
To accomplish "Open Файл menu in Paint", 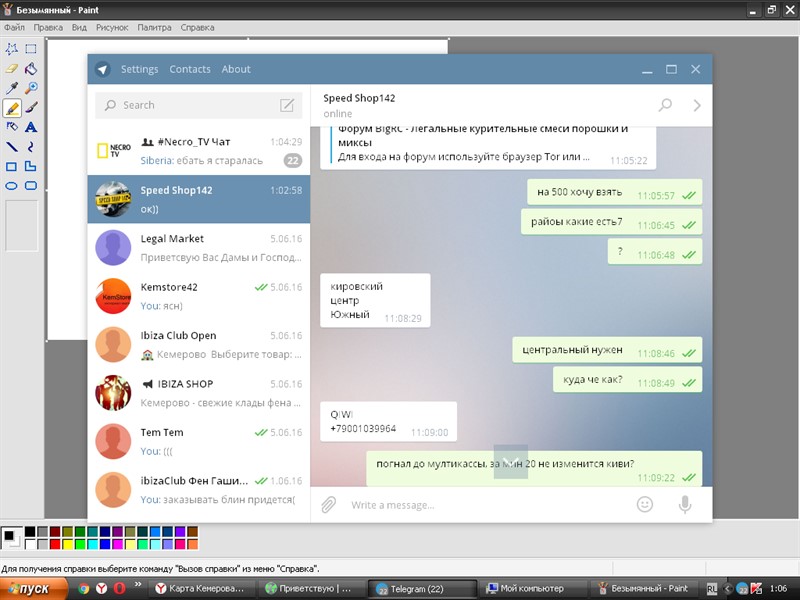I will click(14, 28).
